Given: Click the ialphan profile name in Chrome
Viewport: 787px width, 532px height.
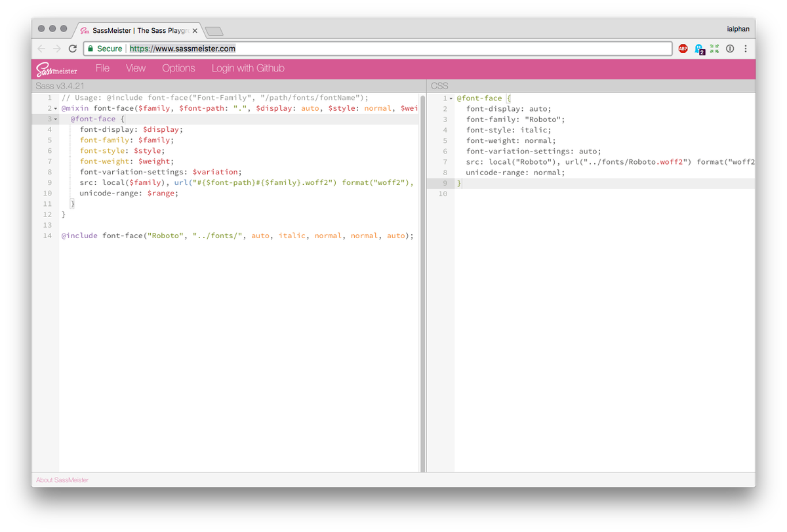Looking at the screenshot, I should click(738, 30).
